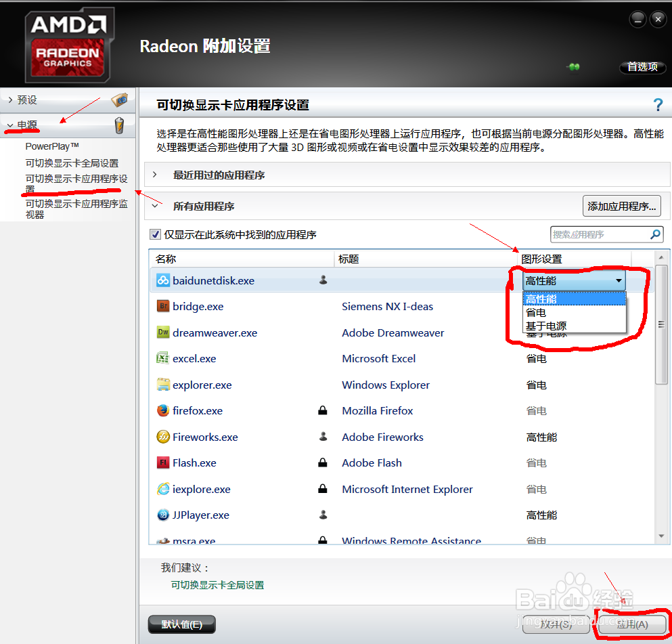This screenshot has height=644, width=672.
Task: Click 省电 setting for explorer.exe
Action: tap(536, 385)
